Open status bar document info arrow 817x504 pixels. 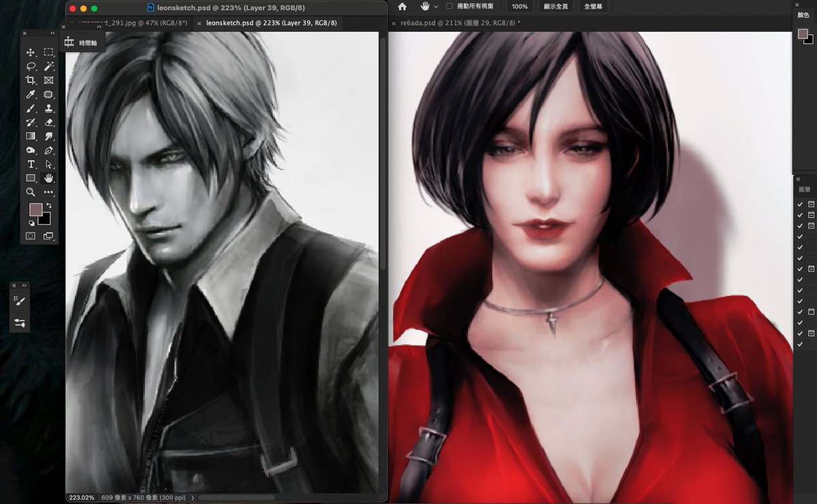coord(193,498)
